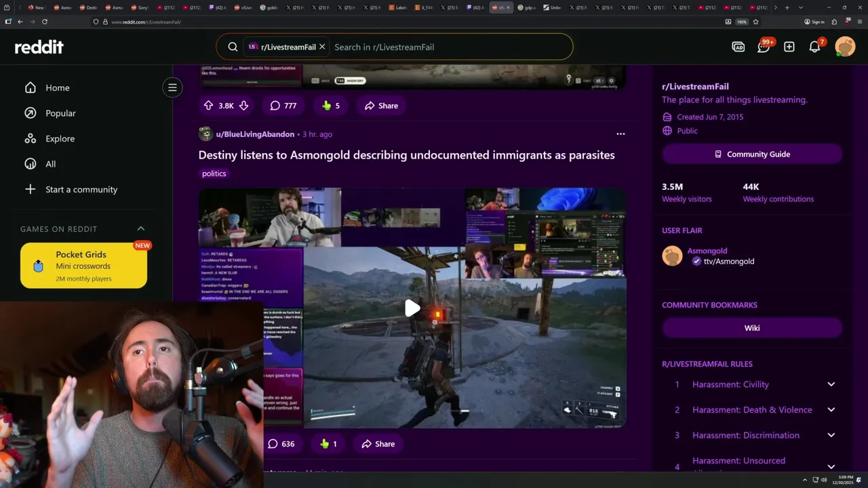Click the address bar URL

(146, 22)
